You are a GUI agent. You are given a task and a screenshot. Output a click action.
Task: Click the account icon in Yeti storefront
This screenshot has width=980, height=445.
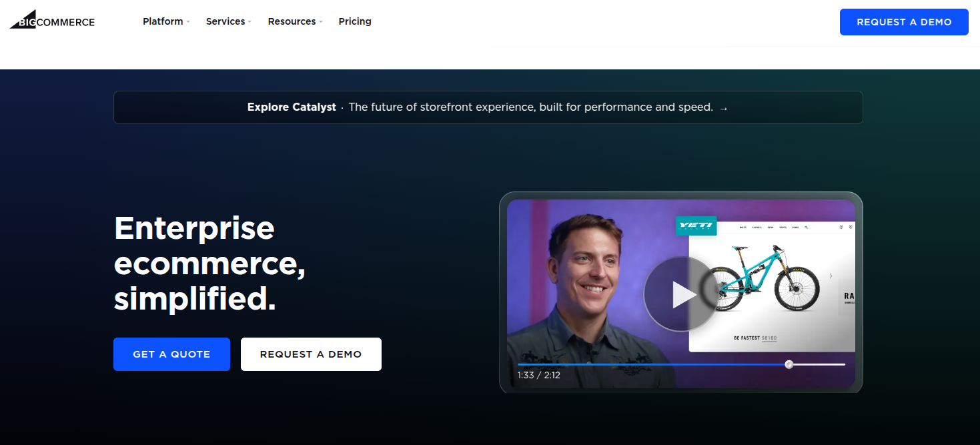click(841, 228)
